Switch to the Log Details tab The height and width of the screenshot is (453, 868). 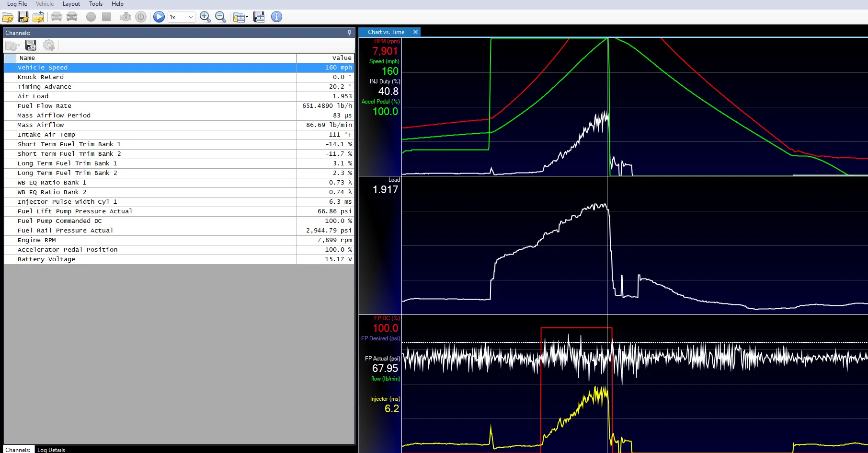click(x=51, y=450)
